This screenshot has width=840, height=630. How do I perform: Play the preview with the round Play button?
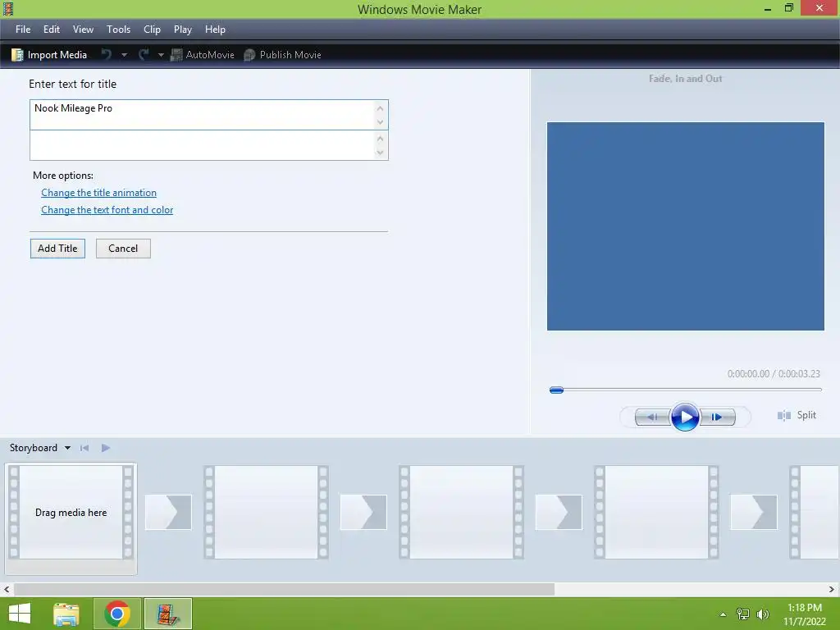pyautogui.click(x=685, y=417)
